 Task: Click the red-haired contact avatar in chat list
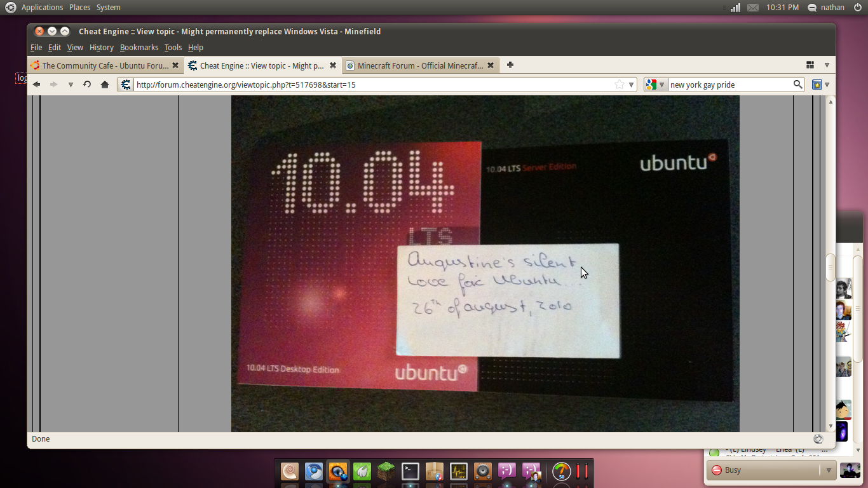pos(843,311)
